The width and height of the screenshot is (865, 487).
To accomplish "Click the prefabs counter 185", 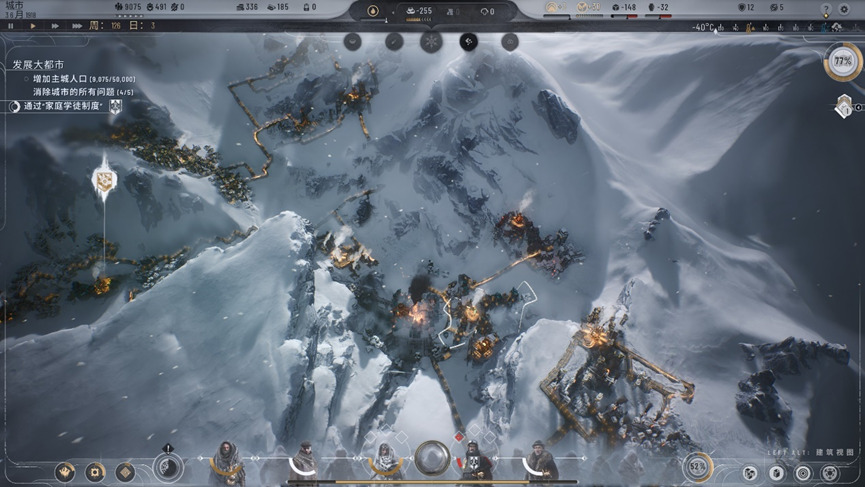I will 279,7.
